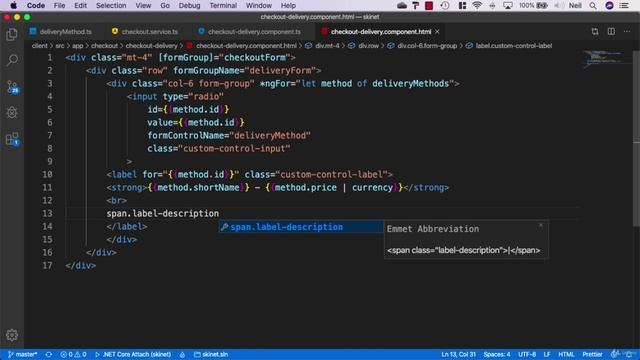Open the Explorer view in activity bar
640x360 pixels.
(12, 34)
